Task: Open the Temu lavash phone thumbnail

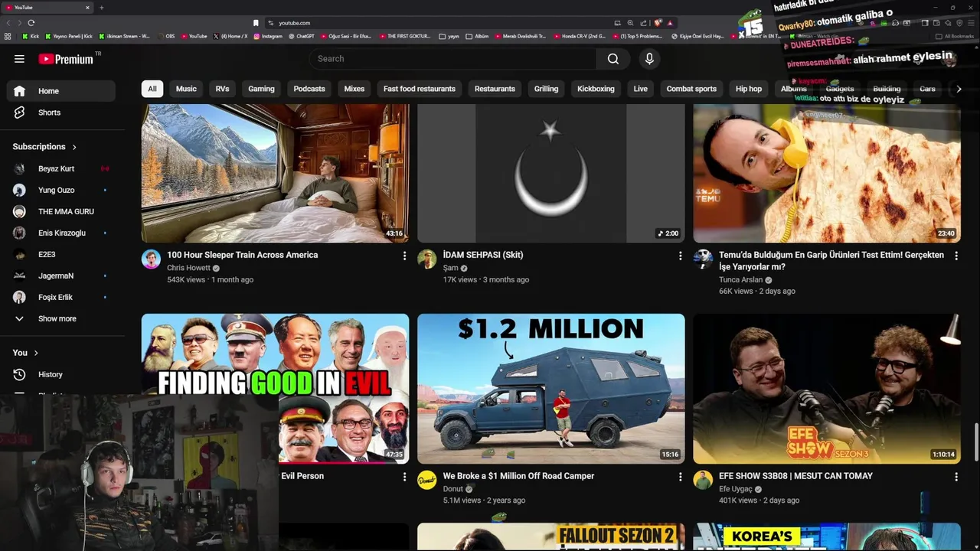Action: [x=827, y=174]
